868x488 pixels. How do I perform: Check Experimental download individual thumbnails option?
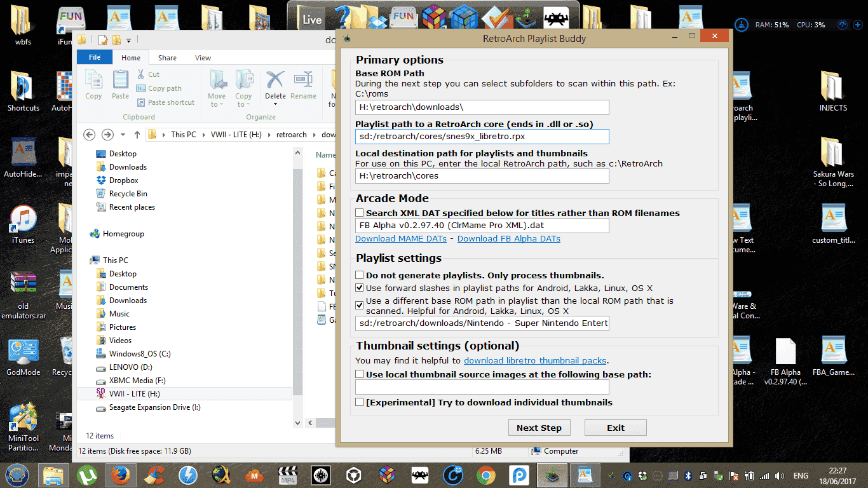(360, 402)
